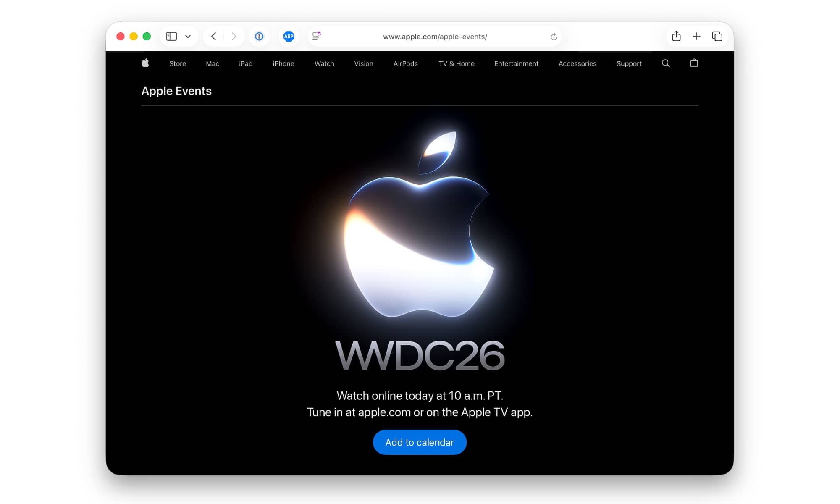Show the tab overview
This screenshot has width=840, height=504.
(717, 37)
